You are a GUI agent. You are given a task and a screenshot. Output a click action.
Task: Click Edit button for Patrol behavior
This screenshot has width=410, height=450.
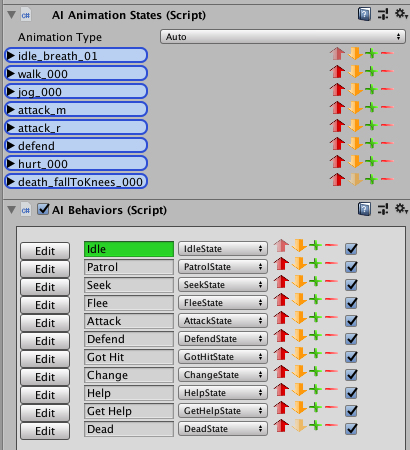(45, 269)
